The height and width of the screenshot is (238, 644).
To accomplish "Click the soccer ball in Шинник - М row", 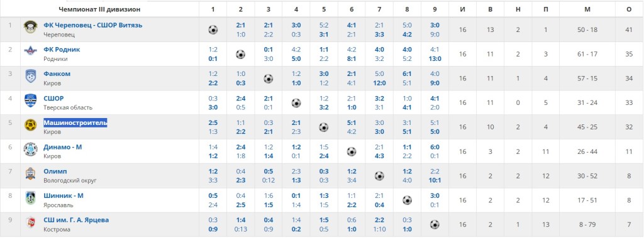I will click(x=407, y=200).
